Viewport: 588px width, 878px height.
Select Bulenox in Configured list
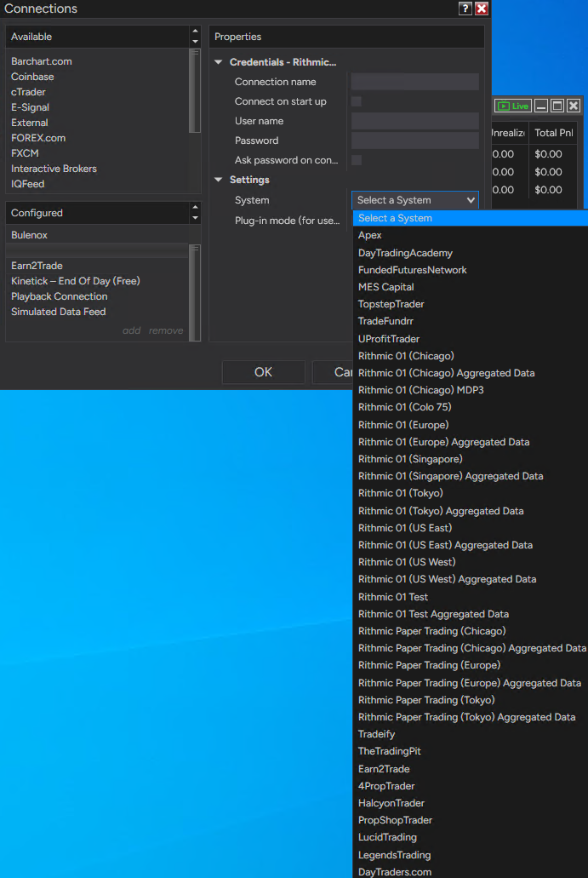click(x=30, y=235)
